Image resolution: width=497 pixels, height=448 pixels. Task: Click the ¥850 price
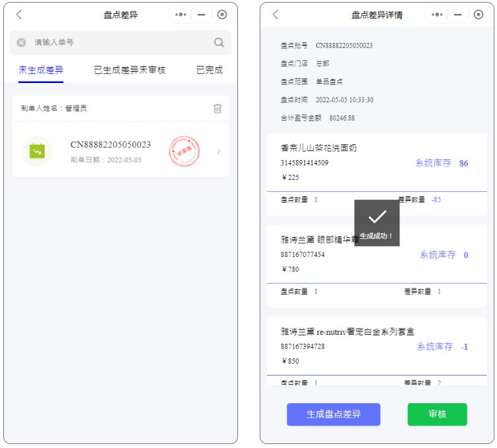[290, 361]
